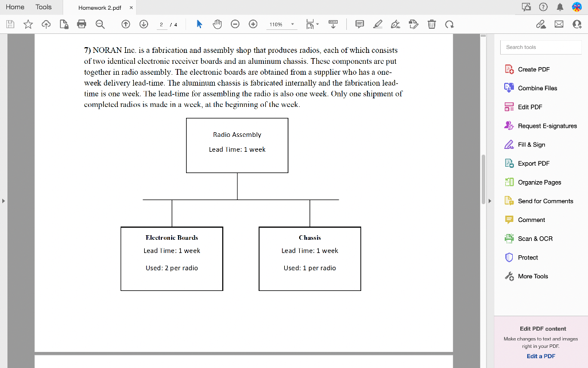The image size is (588, 368).
Task: Activate the text selection cursor tool
Action: [x=199, y=24]
